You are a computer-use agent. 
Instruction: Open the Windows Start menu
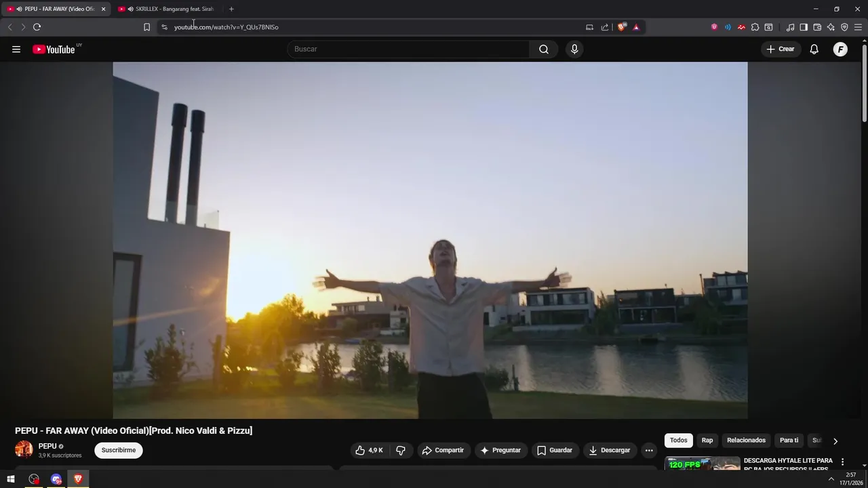tap(10, 479)
